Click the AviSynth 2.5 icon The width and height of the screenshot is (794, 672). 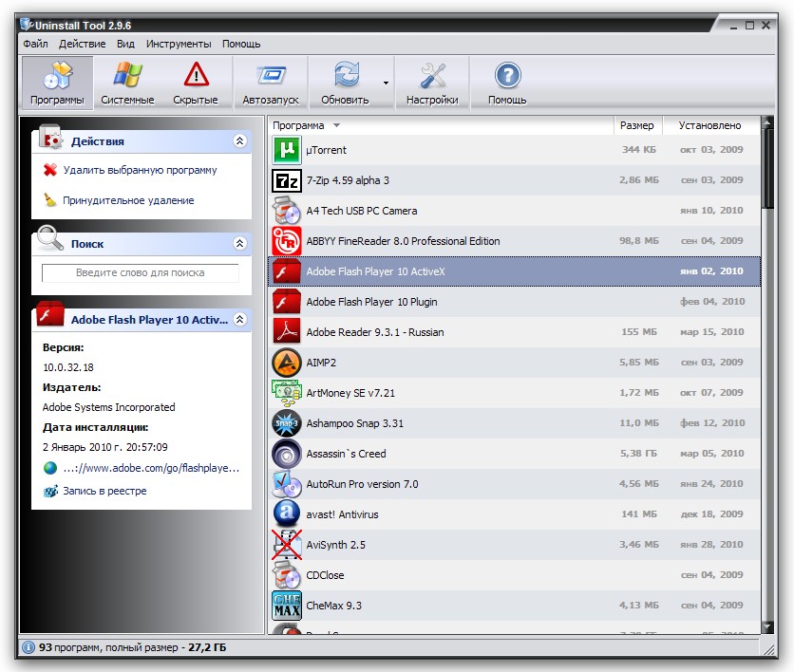(x=287, y=545)
